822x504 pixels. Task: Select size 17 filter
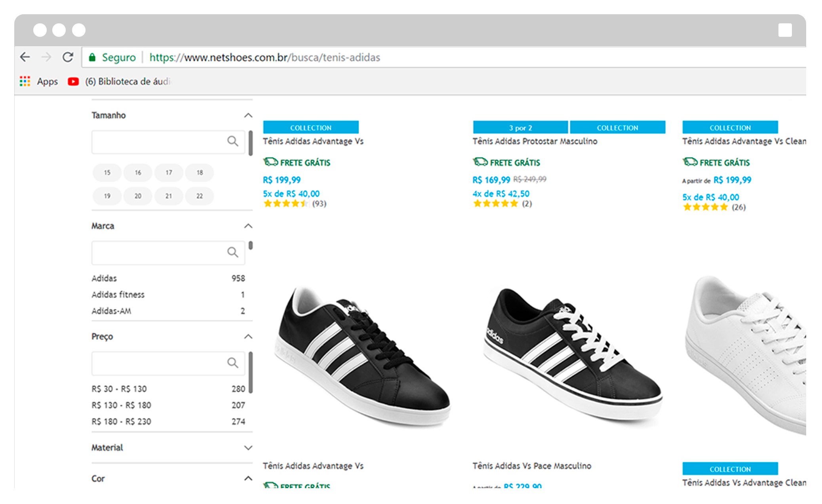coord(169,173)
